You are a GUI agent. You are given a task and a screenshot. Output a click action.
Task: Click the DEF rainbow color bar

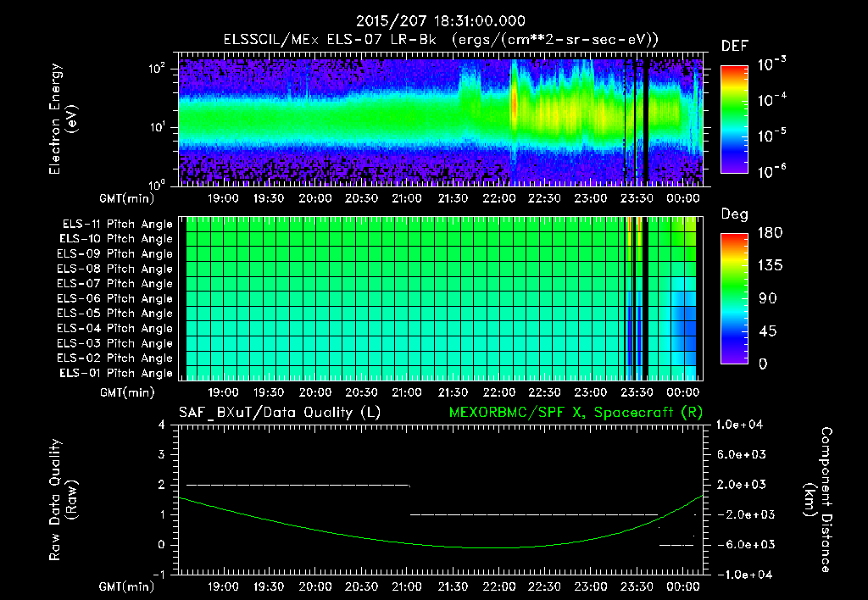pyautogui.click(x=734, y=119)
